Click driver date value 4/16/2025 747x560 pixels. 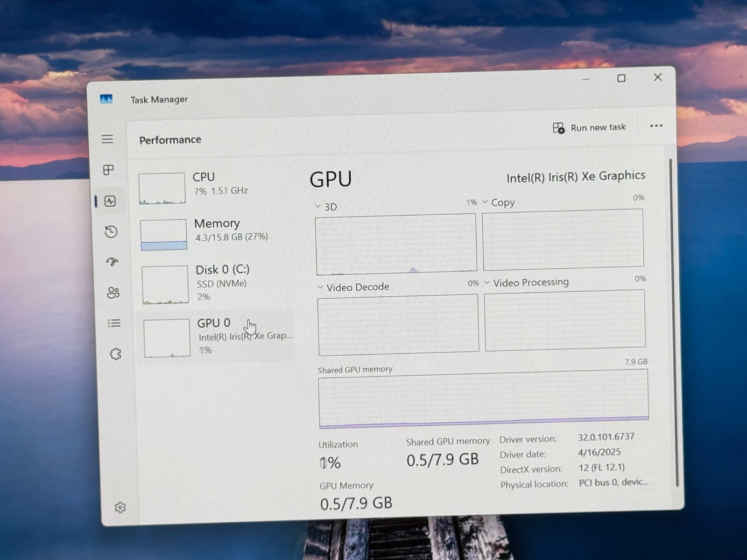(599, 452)
